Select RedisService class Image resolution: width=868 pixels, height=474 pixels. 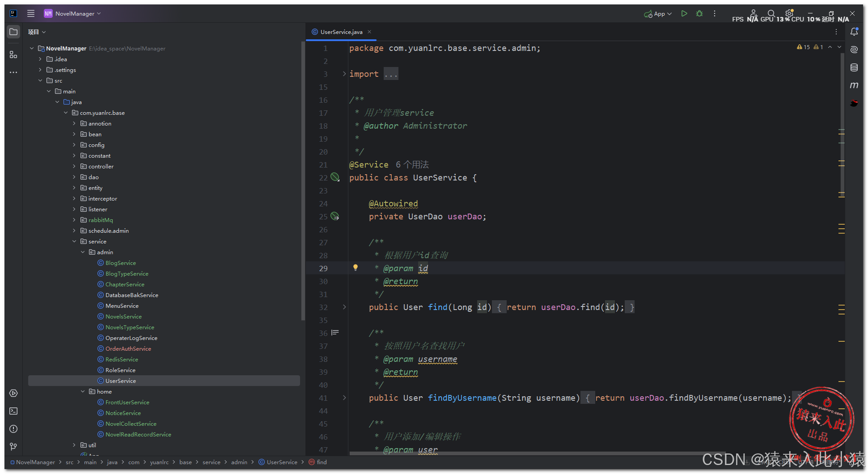pyautogui.click(x=122, y=359)
